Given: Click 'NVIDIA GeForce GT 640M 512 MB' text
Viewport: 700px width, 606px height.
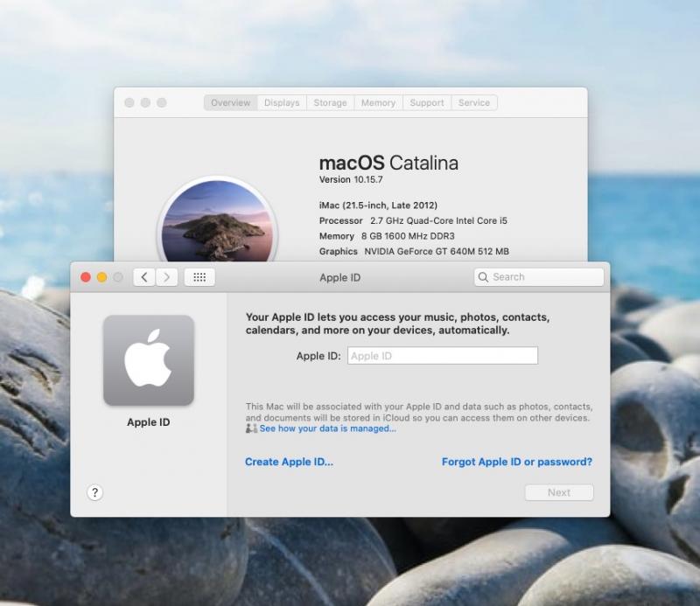Looking at the screenshot, I should pyautogui.click(x=437, y=251).
